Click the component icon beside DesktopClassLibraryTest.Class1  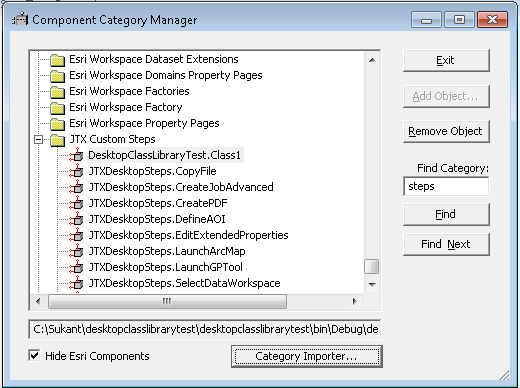tap(76, 155)
